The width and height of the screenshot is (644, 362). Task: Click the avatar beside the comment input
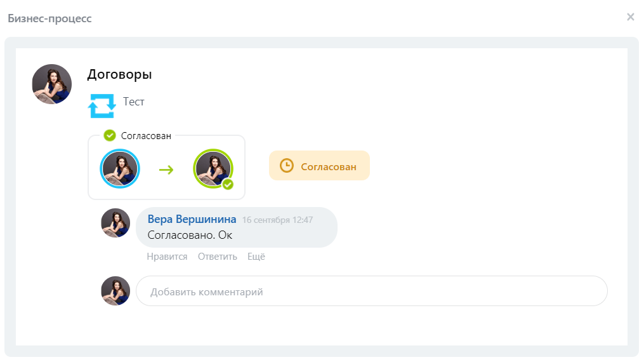[115, 291]
